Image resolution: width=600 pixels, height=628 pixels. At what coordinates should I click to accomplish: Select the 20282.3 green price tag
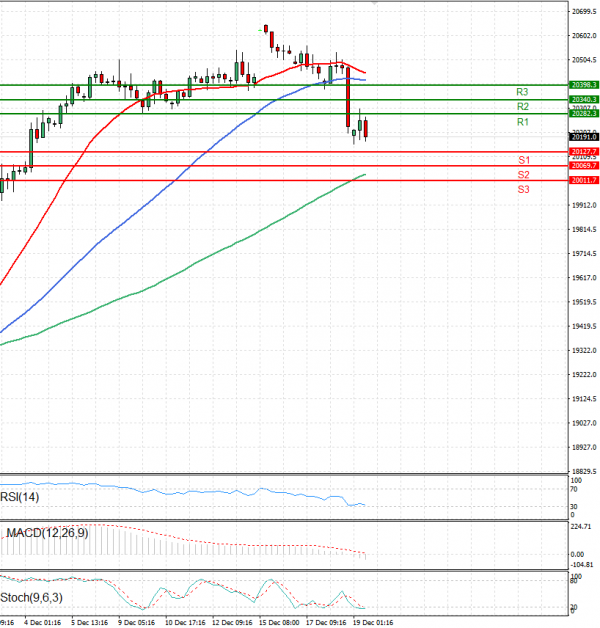[584, 114]
